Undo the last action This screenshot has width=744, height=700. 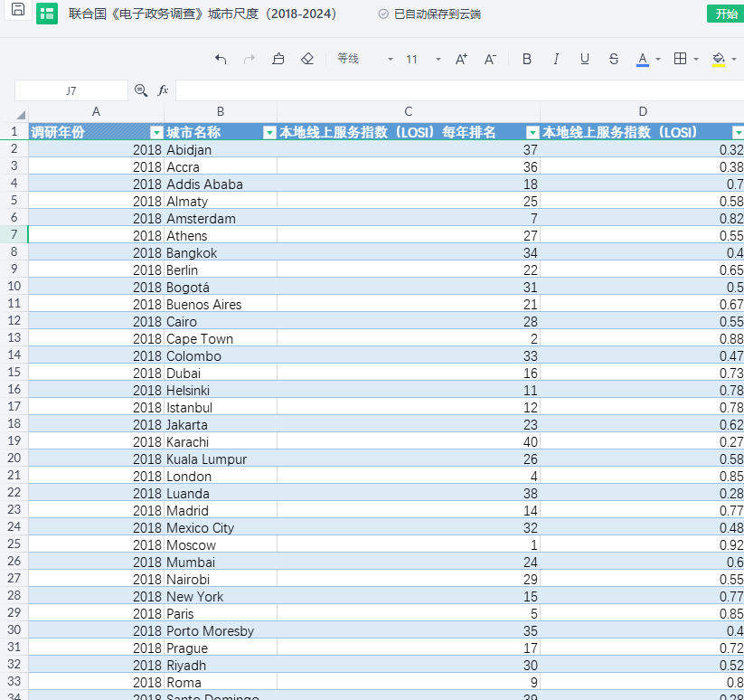click(221, 59)
